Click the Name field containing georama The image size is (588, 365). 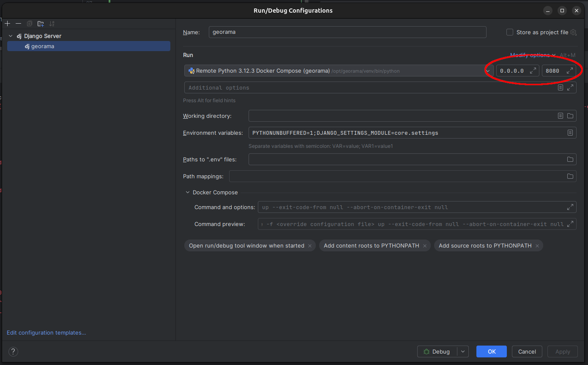347,32
